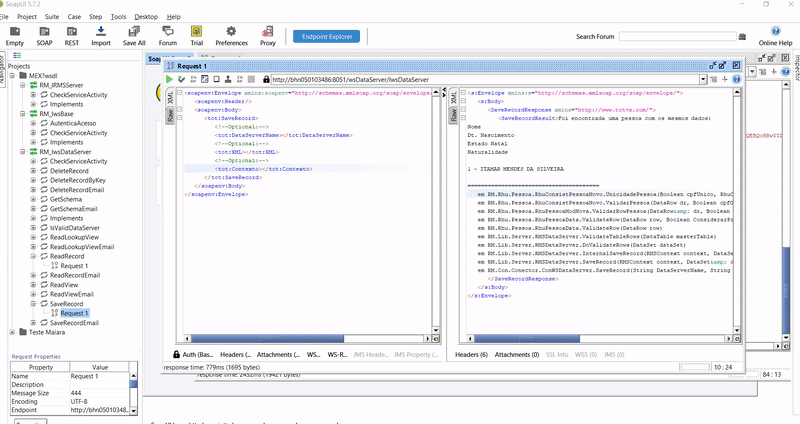Viewport: 800px width, 424px height.
Task: Open the Navigator side tab
Action: [x=3, y=67]
